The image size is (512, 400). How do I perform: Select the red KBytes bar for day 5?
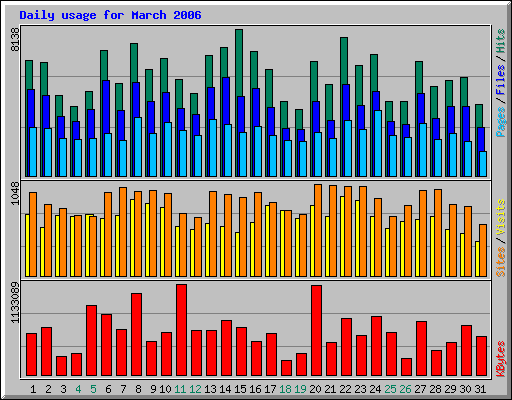92,341
